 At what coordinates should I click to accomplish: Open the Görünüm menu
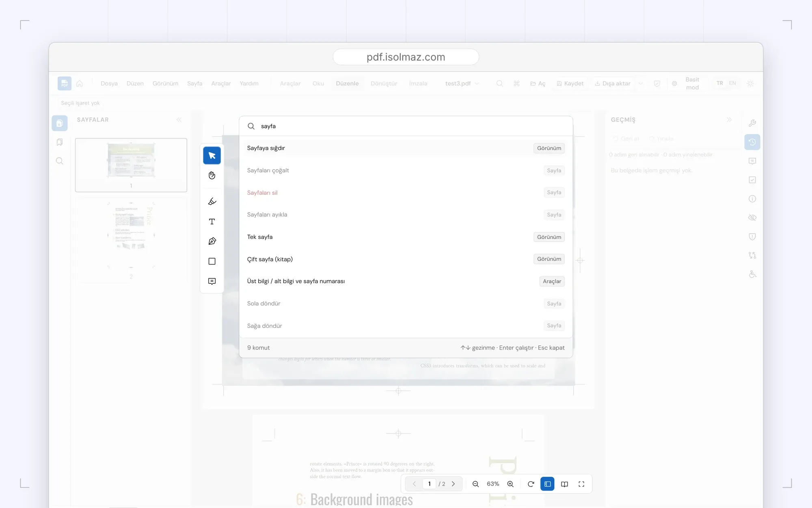(165, 83)
